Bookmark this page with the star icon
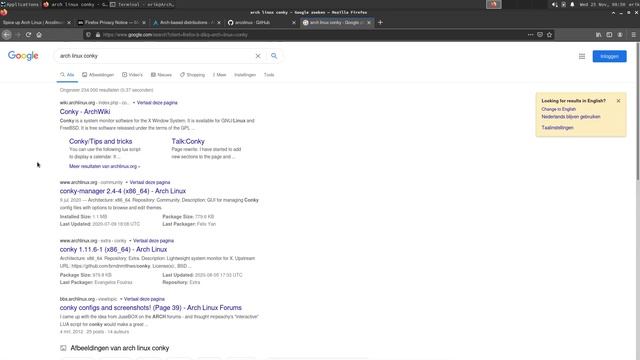Screen dimensions: 640x360 coord(549,35)
